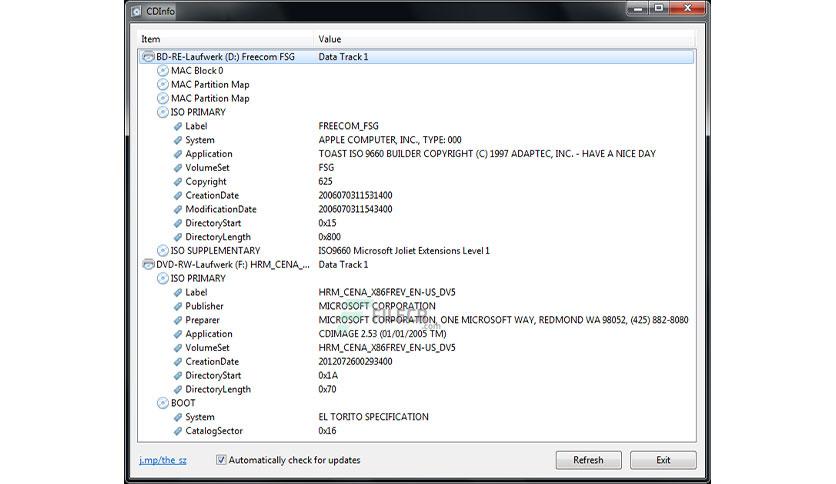The image size is (836, 484).
Task: Click the Exit button
Action: click(x=663, y=460)
